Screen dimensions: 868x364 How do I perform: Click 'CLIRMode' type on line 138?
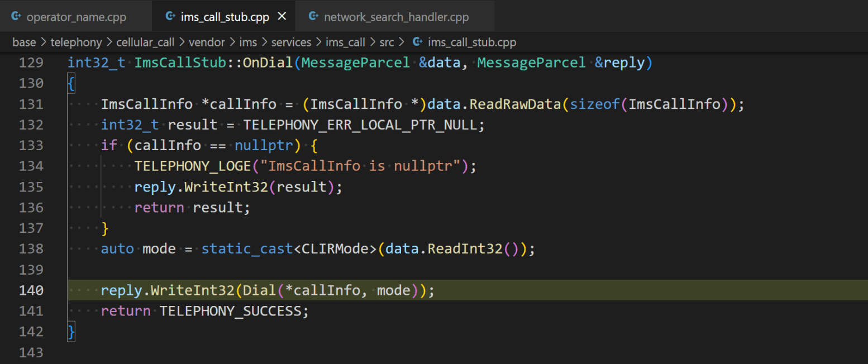(x=335, y=249)
